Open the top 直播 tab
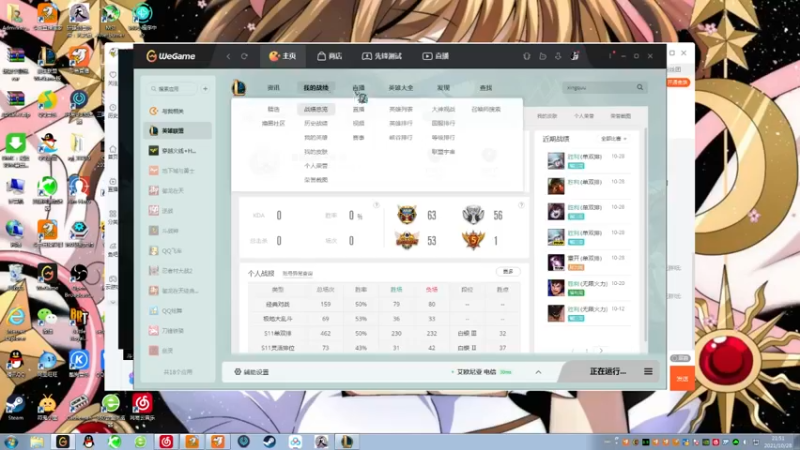This screenshot has width=800, height=450. [435, 56]
